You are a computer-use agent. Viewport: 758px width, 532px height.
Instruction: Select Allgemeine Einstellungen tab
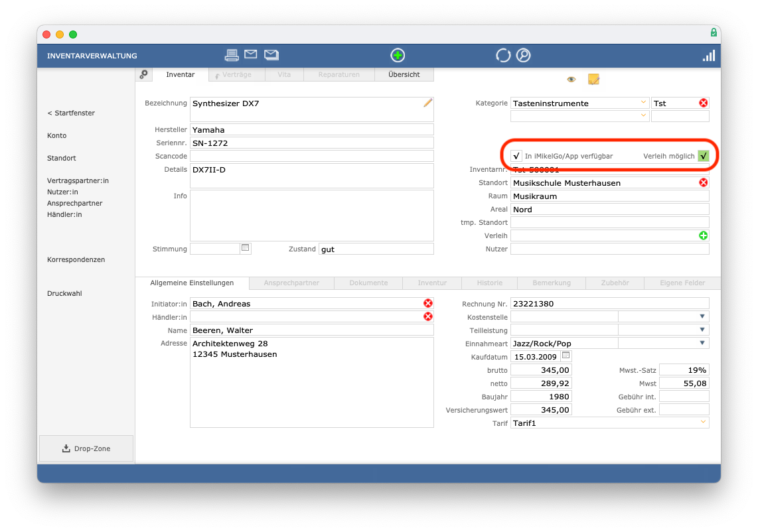pyautogui.click(x=192, y=283)
